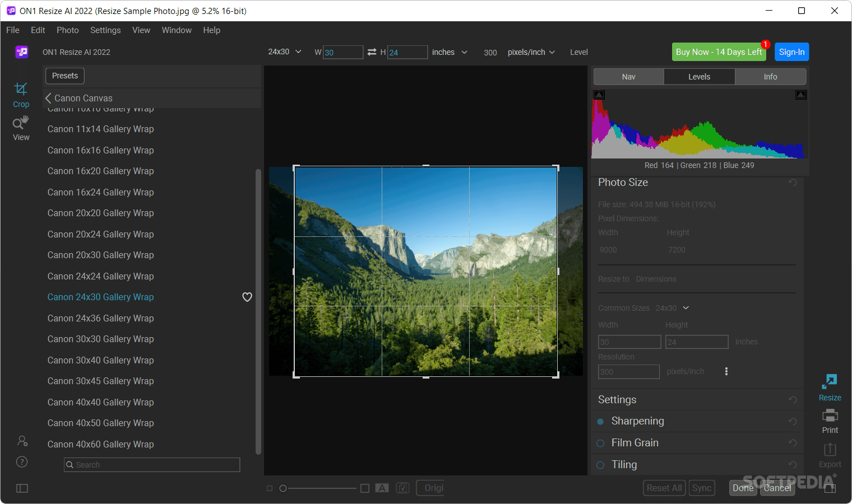Select Canon 16x24 Gallery Wrap preset
The width and height of the screenshot is (852, 504).
[x=101, y=192]
